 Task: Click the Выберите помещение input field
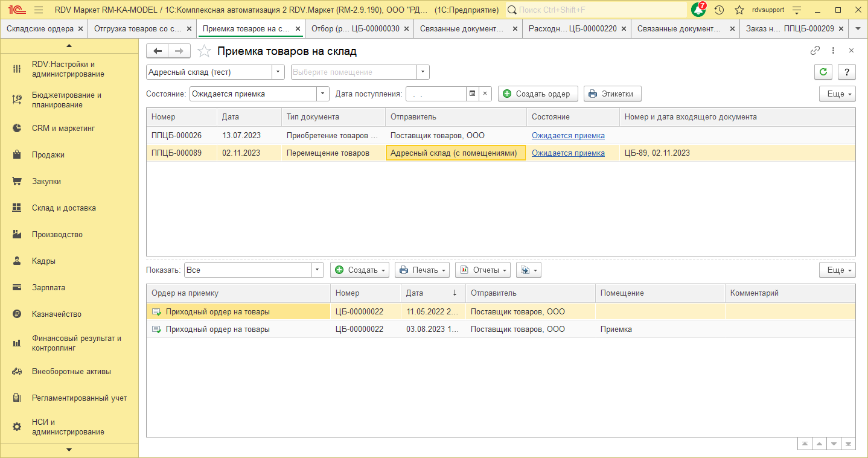[x=353, y=72]
